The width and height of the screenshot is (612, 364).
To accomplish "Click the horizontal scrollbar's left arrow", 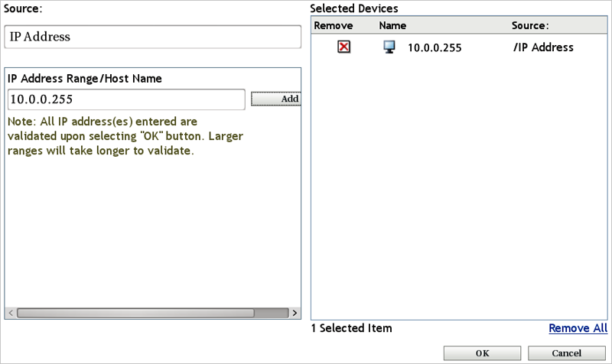I will click(x=11, y=313).
